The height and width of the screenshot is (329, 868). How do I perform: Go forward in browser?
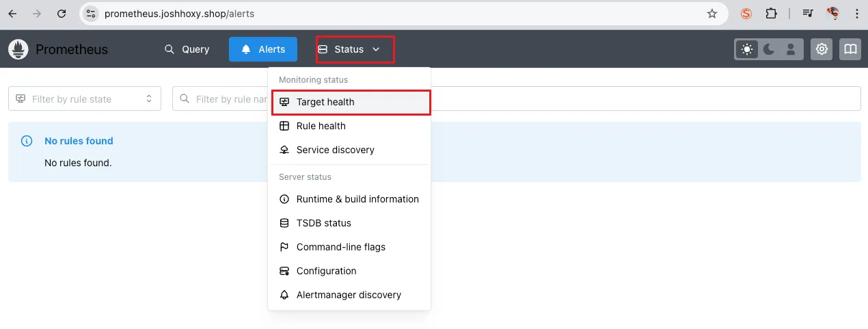37,14
